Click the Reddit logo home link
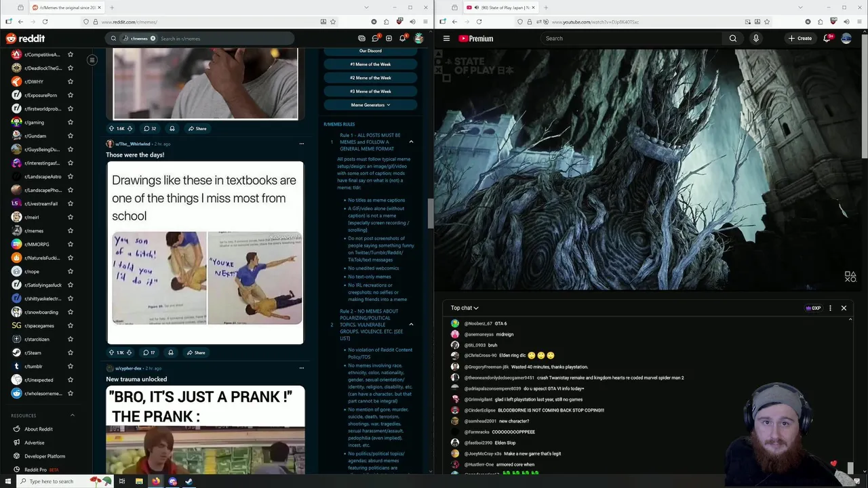 pyautogui.click(x=26, y=39)
